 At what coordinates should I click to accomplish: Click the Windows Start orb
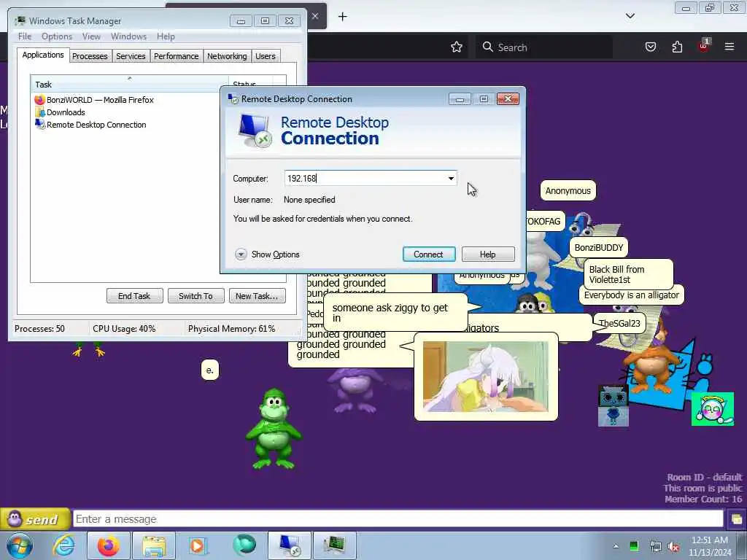(20, 545)
